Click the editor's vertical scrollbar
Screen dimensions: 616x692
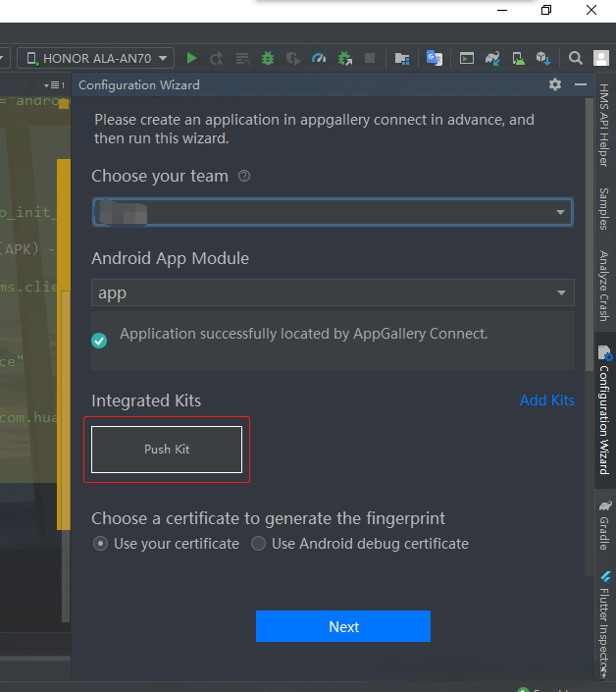coord(66,454)
